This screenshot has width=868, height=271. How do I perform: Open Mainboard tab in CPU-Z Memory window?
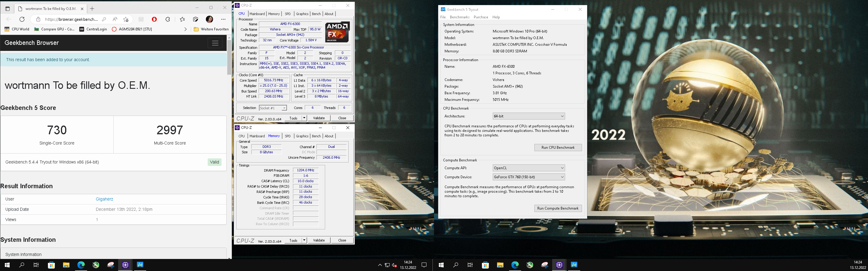click(257, 136)
